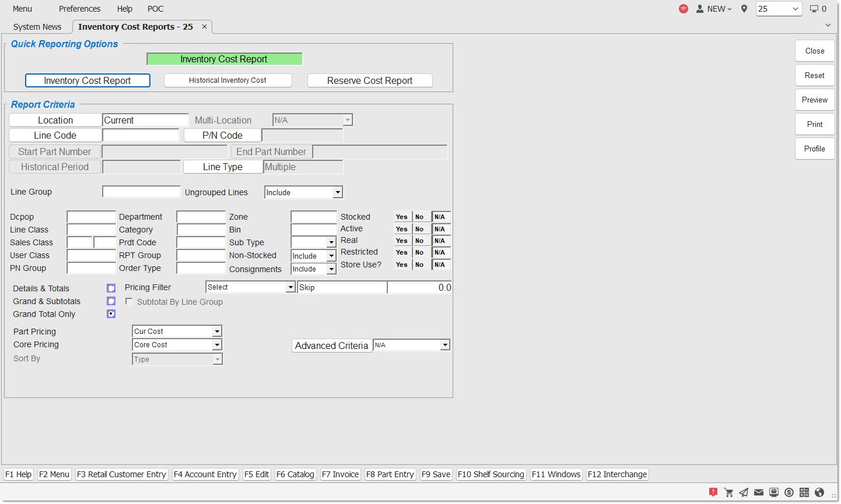Set Stocked filter to Yes
The height and width of the screenshot is (504, 841).
click(x=402, y=217)
